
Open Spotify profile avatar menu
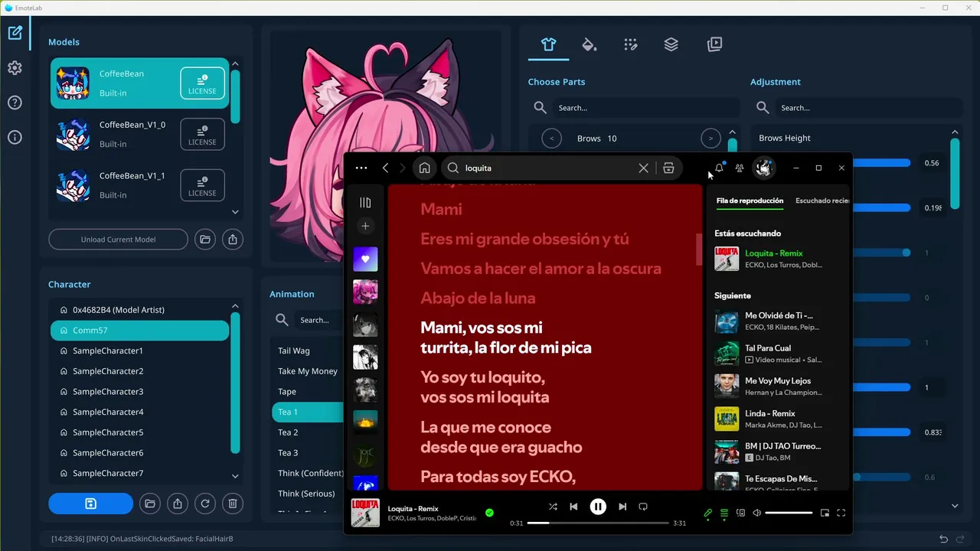763,168
